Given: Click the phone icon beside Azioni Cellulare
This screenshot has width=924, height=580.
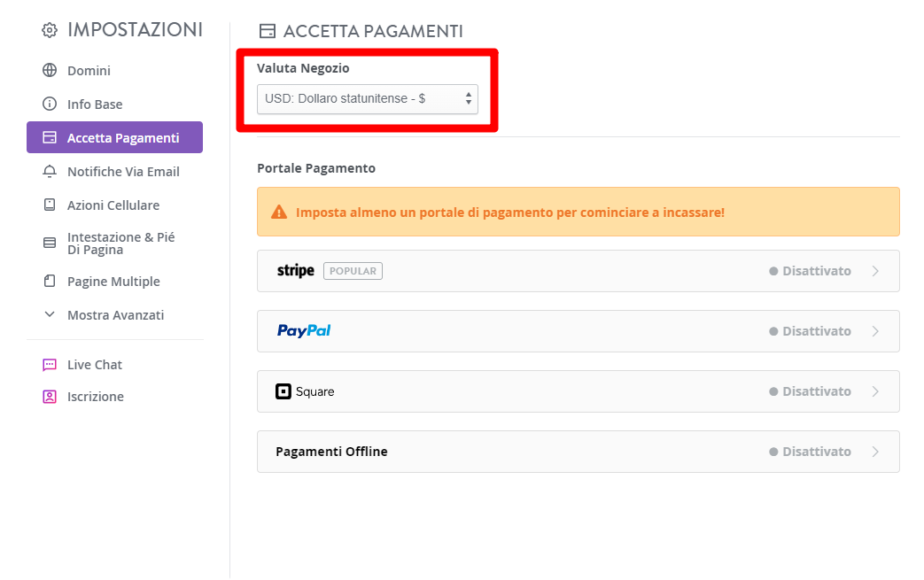Looking at the screenshot, I should 50,205.
